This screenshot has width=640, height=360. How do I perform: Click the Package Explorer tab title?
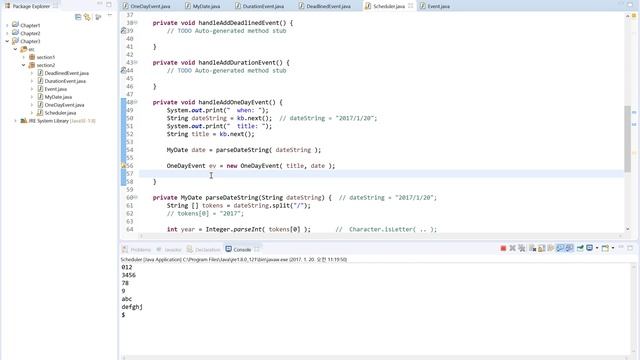pos(31,6)
